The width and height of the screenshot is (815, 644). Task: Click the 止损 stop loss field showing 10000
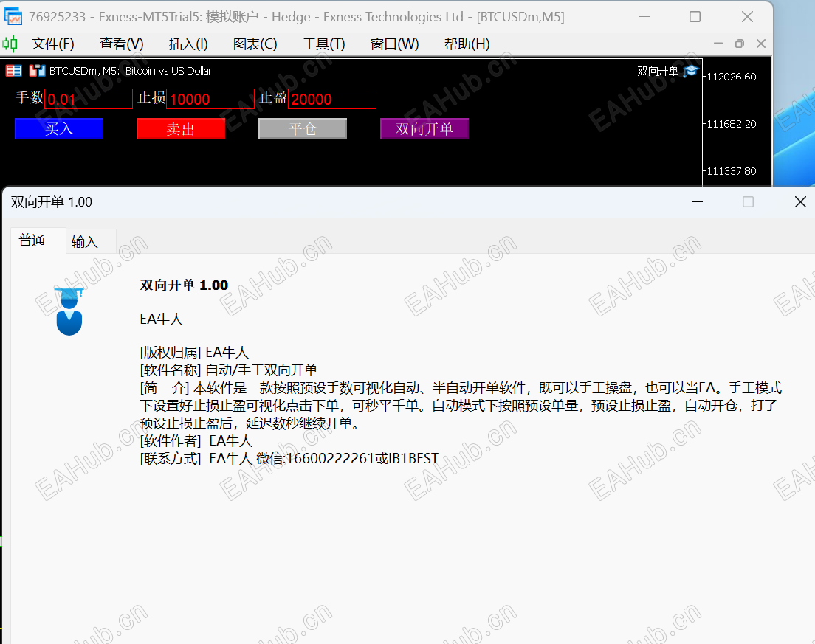click(x=210, y=98)
